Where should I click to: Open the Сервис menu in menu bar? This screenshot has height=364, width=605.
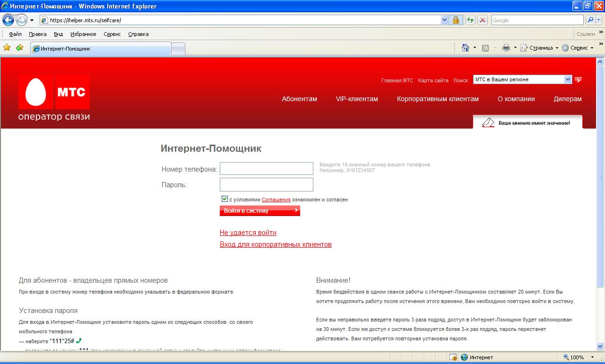pyautogui.click(x=112, y=34)
